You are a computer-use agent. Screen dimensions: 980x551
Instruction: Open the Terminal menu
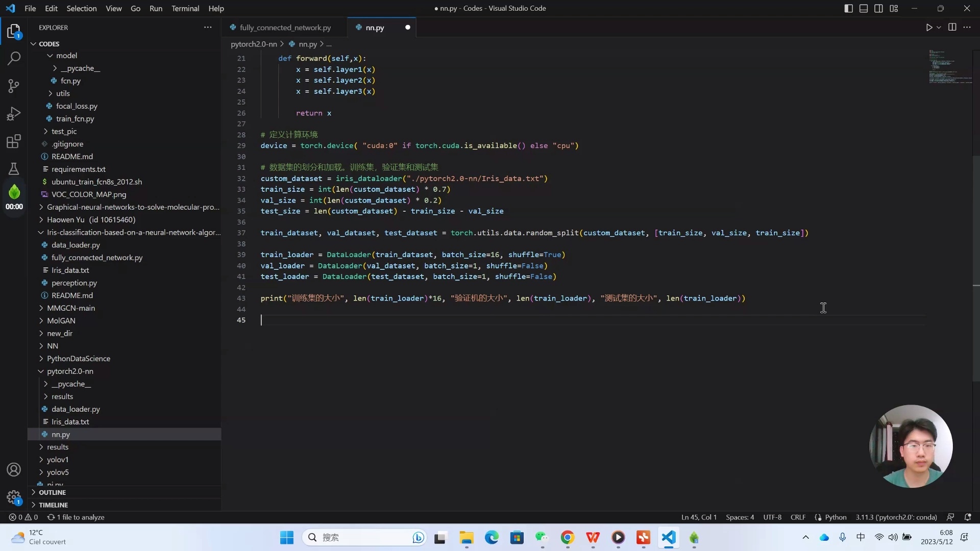pyautogui.click(x=185, y=9)
